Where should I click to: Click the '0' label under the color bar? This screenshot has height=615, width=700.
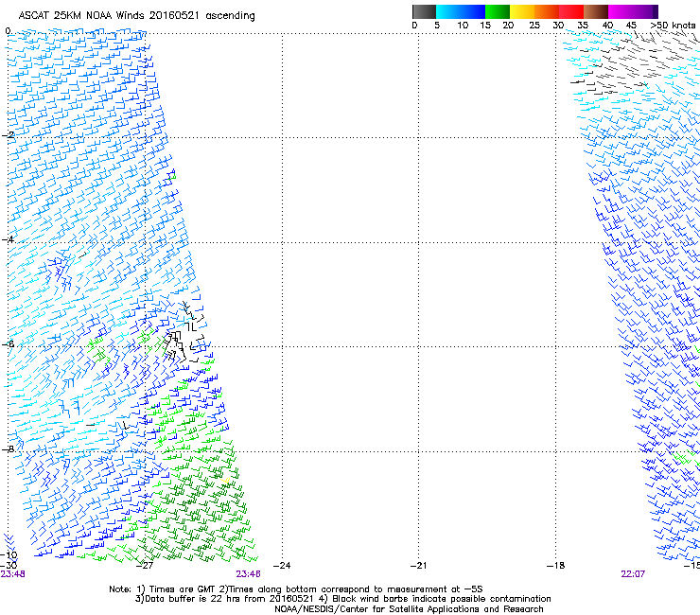tap(414, 25)
